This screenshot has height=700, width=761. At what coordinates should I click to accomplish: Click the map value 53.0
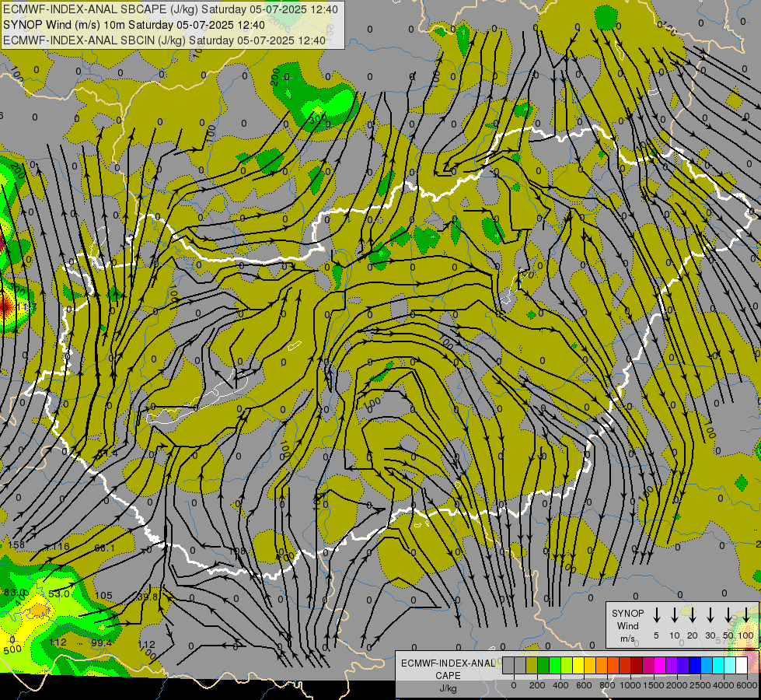[59, 593]
